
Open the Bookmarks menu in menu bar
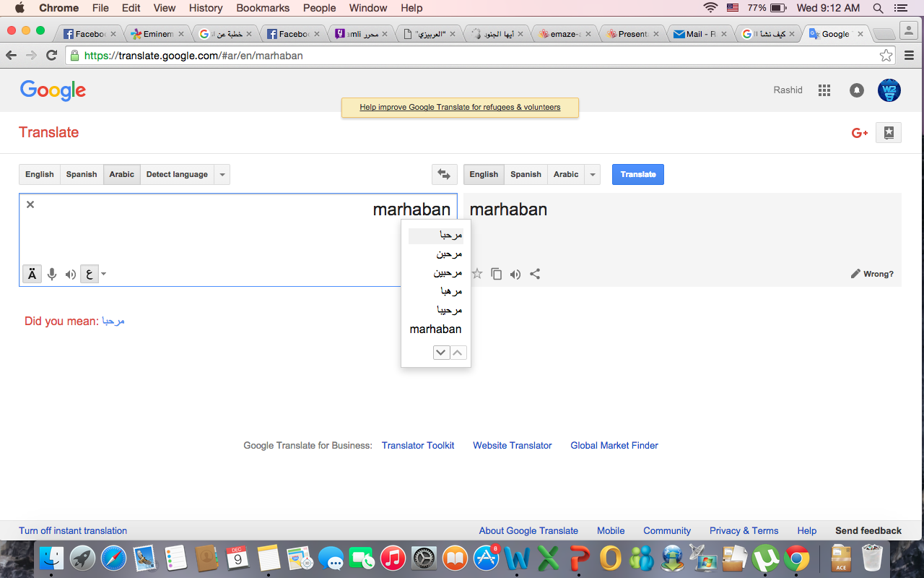[263, 8]
